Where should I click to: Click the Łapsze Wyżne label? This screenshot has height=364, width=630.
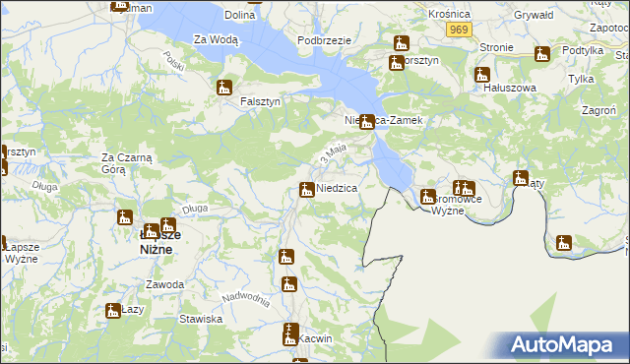coord(22,253)
